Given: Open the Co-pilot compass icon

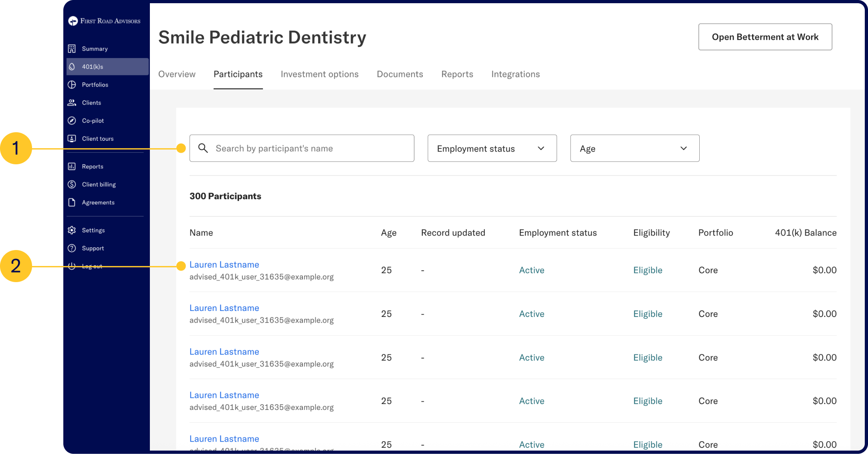Looking at the screenshot, I should coord(72,121).
